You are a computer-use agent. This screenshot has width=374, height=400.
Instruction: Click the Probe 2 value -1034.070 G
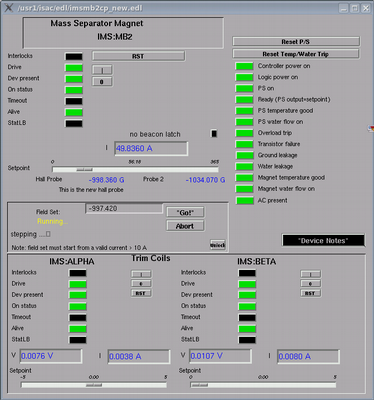point(205,180)
